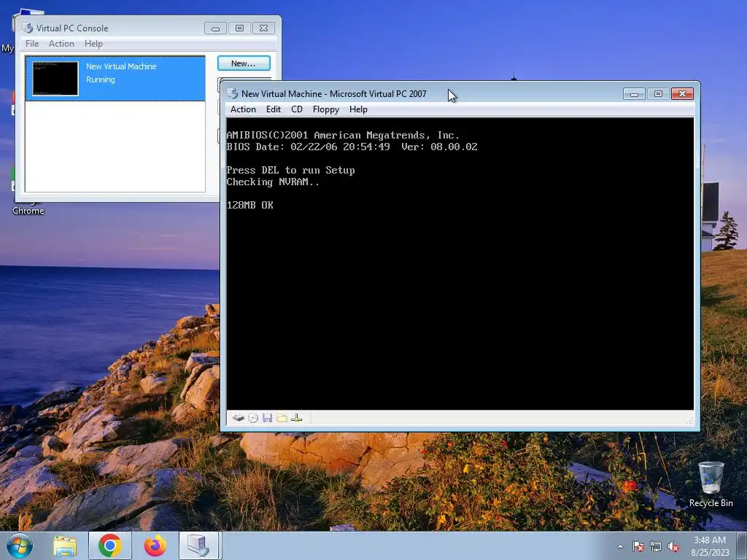Click the CD drive status bar icon
Viewport: 747px width, 560px height.
tap(253, 418)
